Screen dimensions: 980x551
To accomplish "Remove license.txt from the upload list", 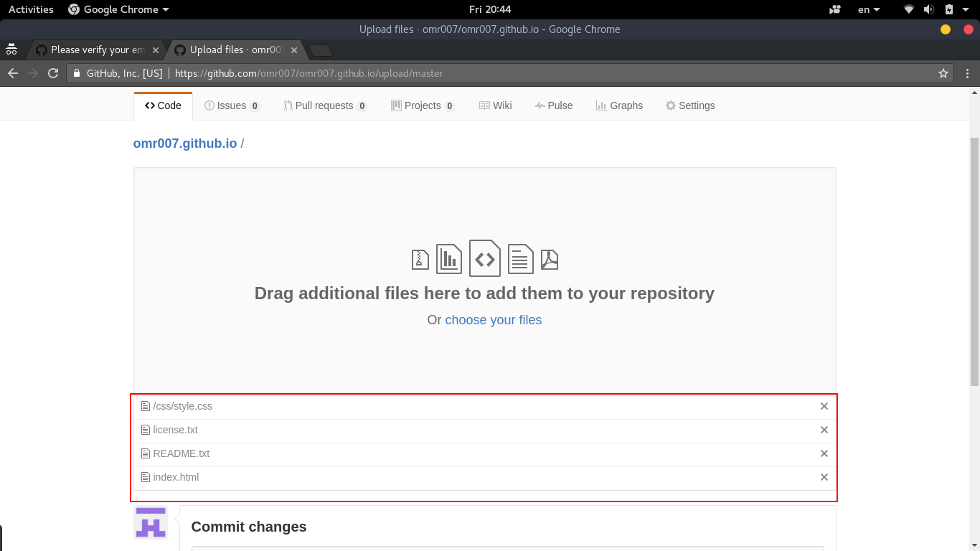I will pos(824,430).
